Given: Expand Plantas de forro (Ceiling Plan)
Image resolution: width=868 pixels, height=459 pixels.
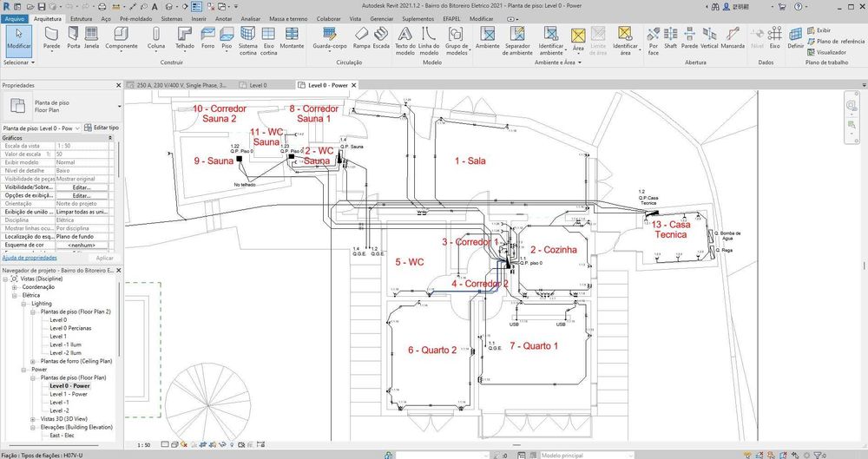Looking at the screenshot, I should coord(33,361).
